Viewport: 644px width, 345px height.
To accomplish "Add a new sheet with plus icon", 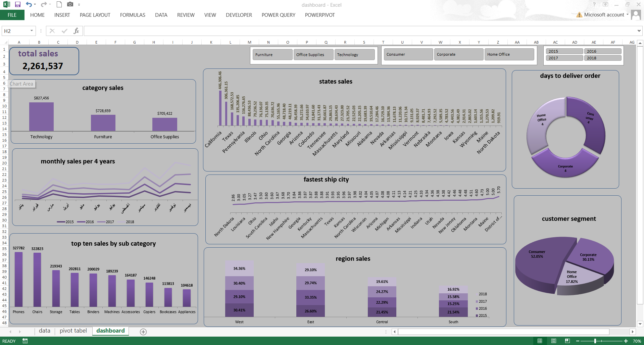I will (143, 332).
